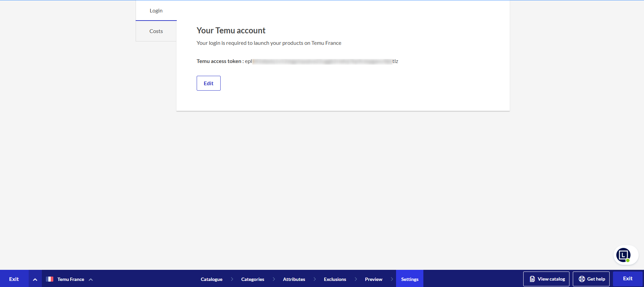Image resolution: width=644 pixels, height=287 pixels.
Task: Open View catalog
Action: coord(546,279)
